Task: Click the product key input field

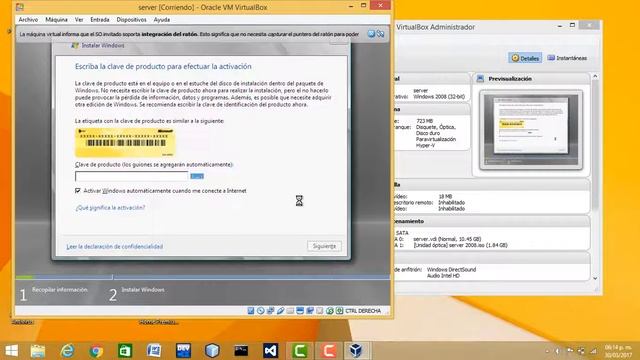Action: tap(131, 176)
